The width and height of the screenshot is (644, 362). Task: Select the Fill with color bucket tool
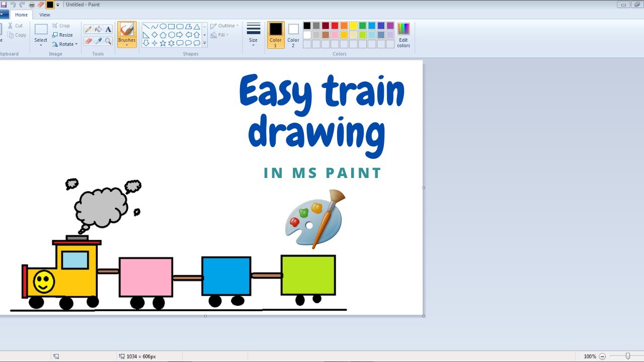point(98,30)
